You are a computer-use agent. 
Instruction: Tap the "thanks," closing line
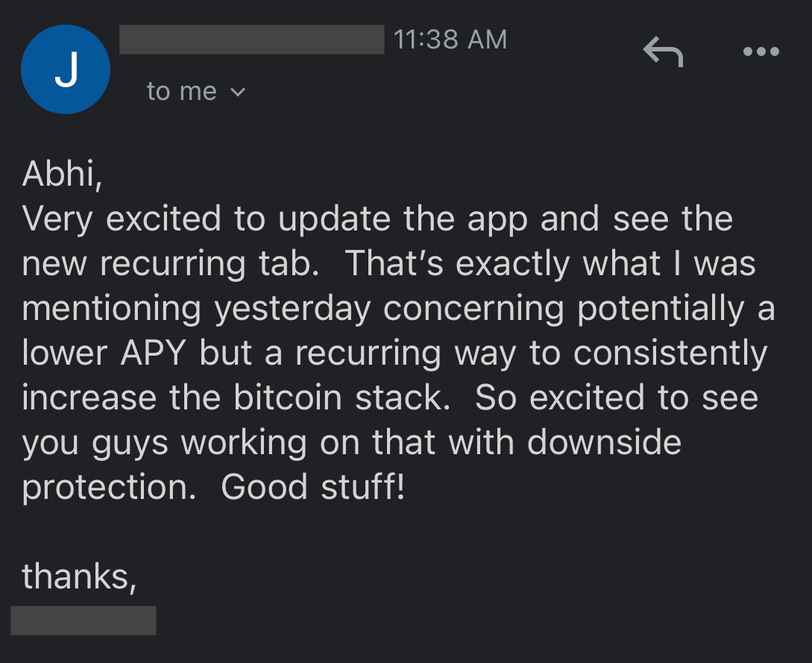click(79, 576)
